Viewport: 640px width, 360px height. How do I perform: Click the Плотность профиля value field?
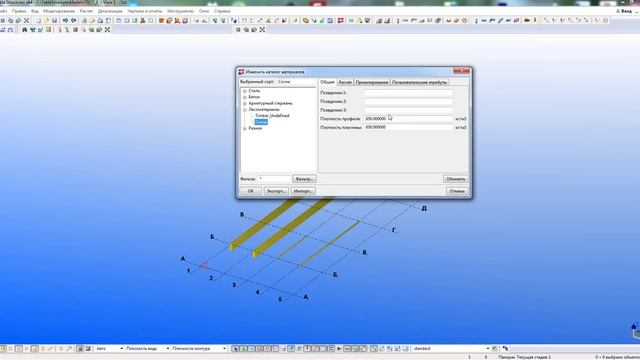coord(409,118)
